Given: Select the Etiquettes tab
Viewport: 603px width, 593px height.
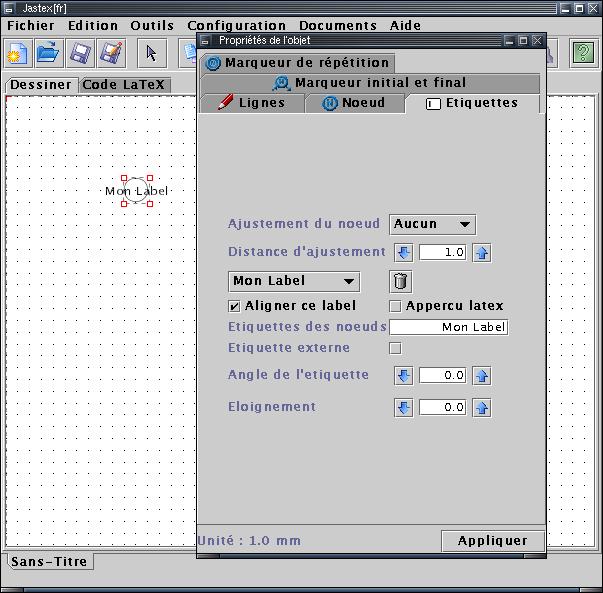Looking at the screenshot, I should click(472, 103).
